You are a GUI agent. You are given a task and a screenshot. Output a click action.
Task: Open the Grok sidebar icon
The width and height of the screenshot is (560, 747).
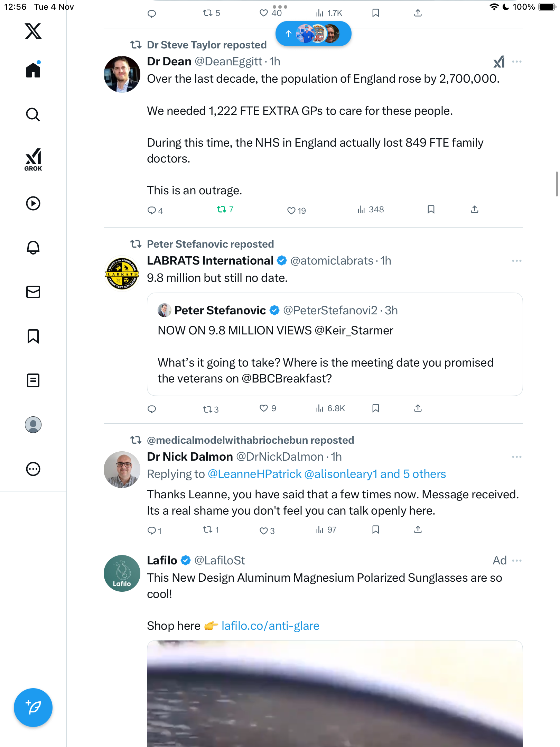(33, 159)
